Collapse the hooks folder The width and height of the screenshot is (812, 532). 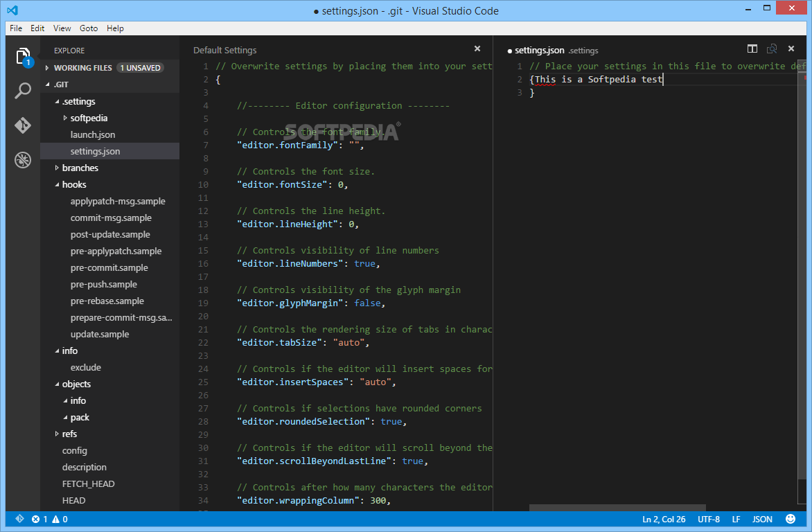point(57,184)
